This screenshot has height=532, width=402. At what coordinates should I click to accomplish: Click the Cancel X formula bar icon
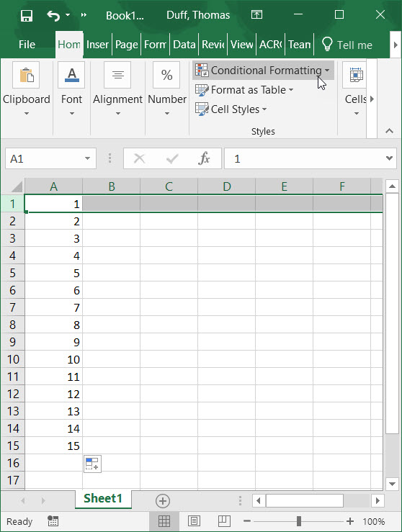pos(139,158)
